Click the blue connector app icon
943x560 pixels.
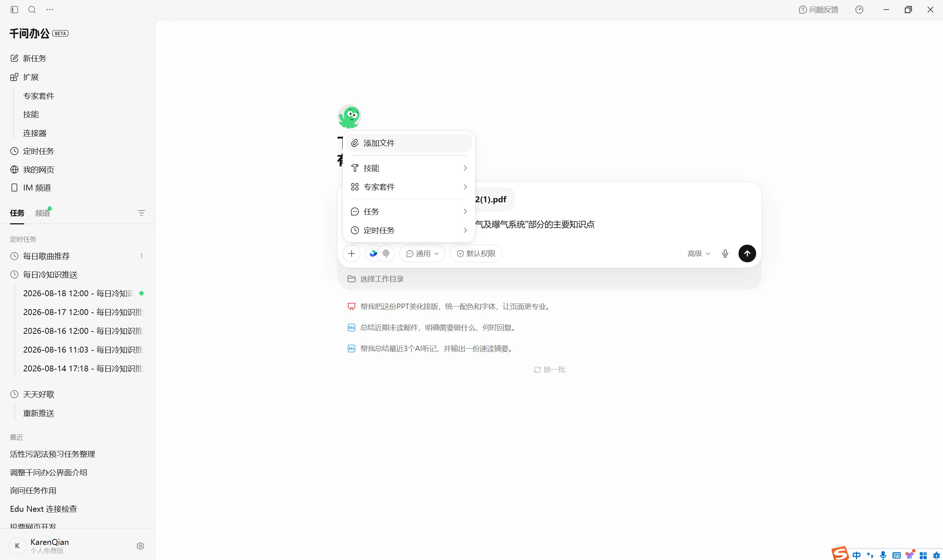point(373,253)
